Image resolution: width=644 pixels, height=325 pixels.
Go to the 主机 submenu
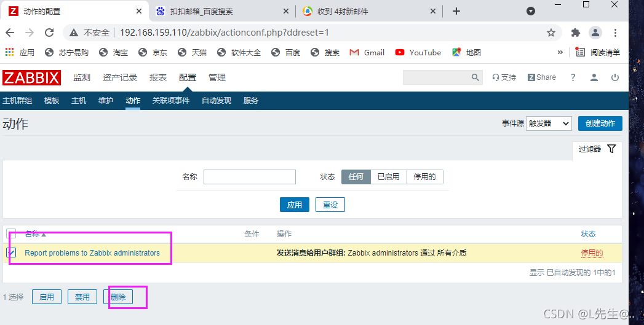point(79,101)
